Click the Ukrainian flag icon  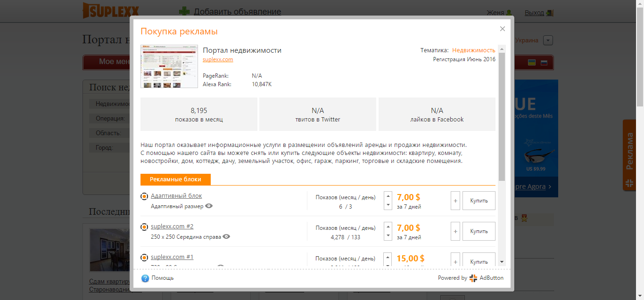[532, 62]
